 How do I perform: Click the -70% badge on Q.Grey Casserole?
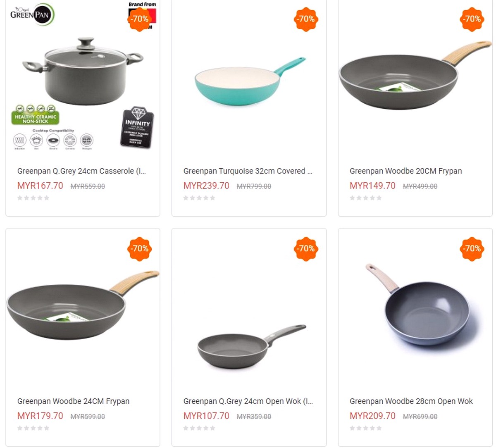coord(139,19)
